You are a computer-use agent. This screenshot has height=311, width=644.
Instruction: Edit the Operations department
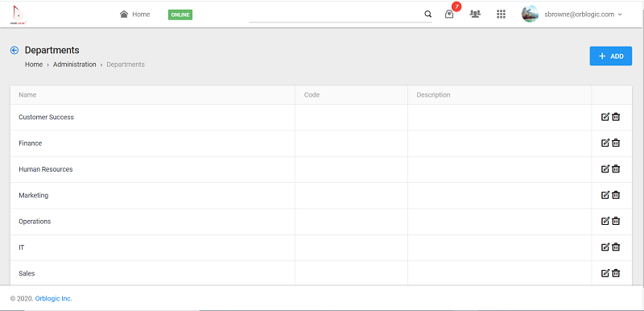coord(605,221)
